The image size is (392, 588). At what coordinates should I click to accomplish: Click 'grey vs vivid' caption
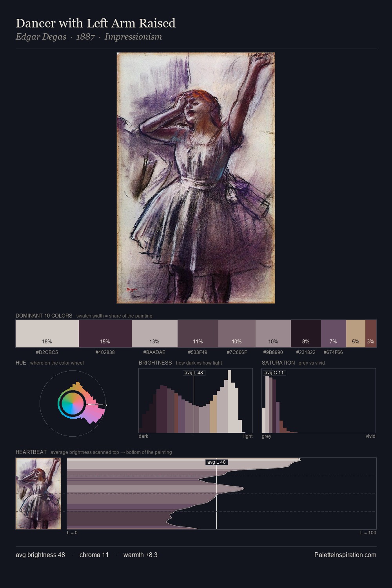(312, 363)
